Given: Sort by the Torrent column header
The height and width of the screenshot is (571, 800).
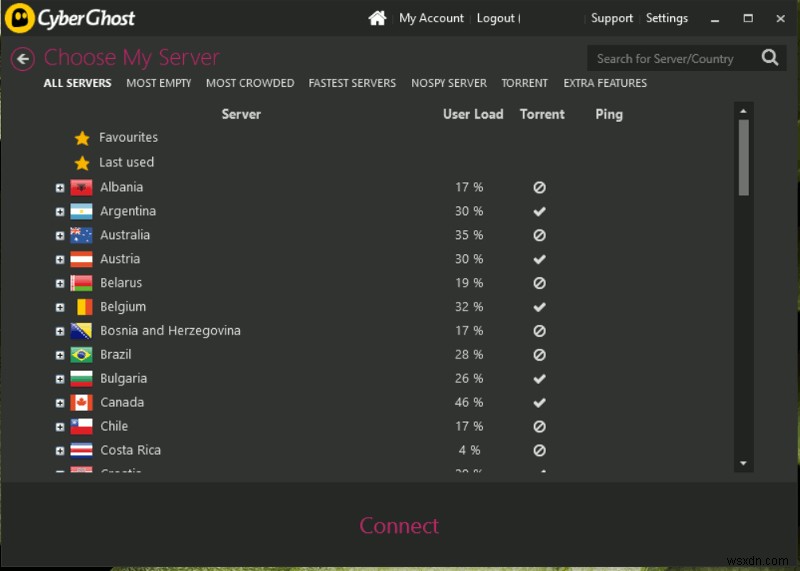Looking at the screenshot, I should [542, 114].
